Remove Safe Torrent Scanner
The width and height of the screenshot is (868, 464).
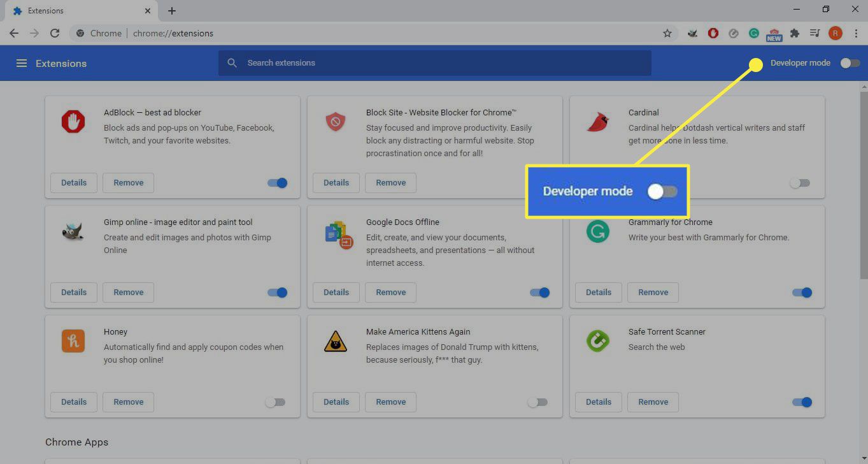(x=653, y=402)
